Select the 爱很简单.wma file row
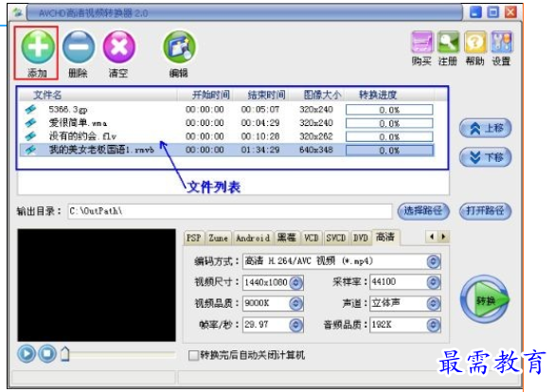Screen dimensions: 554x392 click(x=228, y=123)
